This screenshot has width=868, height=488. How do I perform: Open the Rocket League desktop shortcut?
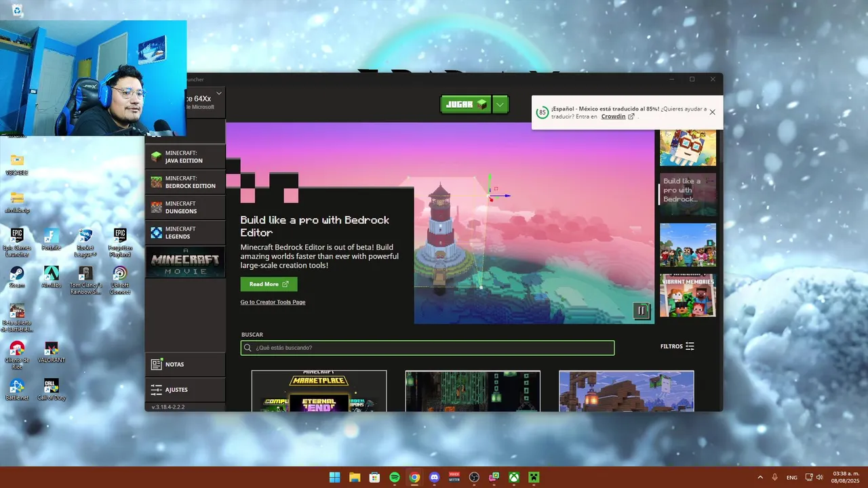(x=85, y=243)
